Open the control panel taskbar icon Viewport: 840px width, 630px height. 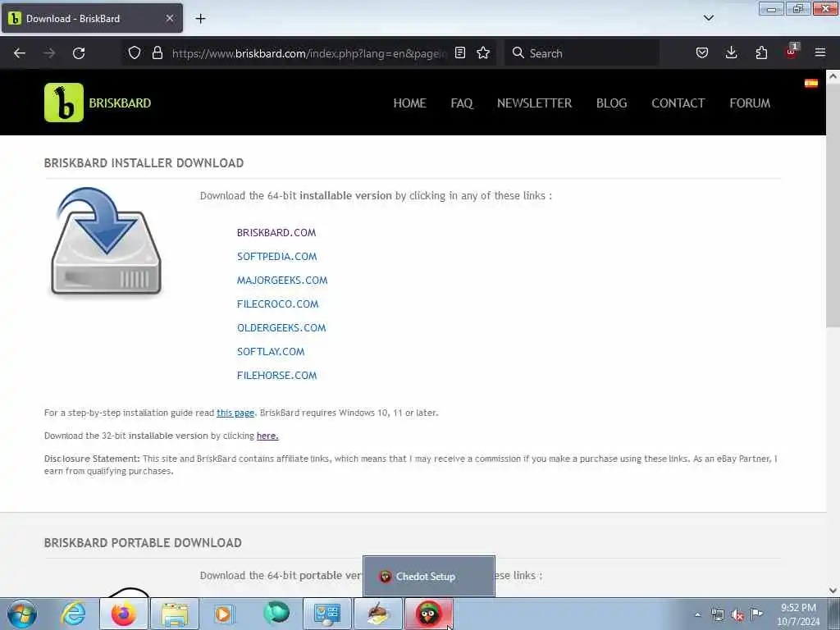click(327, 614)
